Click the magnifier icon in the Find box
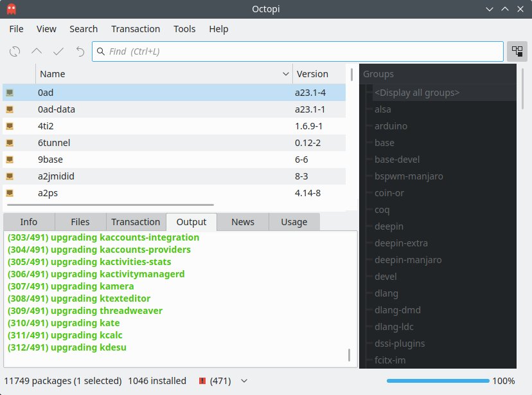This screenshot has height=395, width=532. tap(101, 51)
